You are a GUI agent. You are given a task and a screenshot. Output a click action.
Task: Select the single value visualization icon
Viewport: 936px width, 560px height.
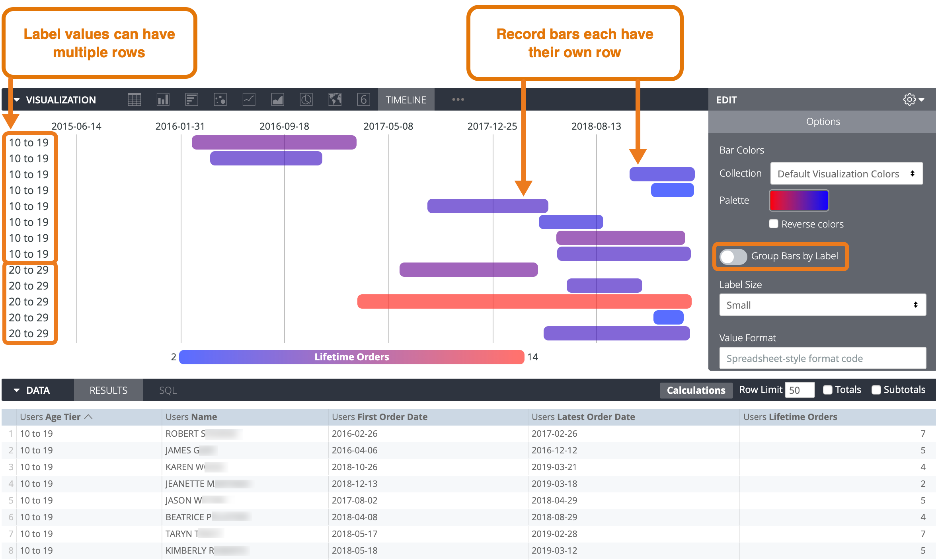[x=363, y=99]
